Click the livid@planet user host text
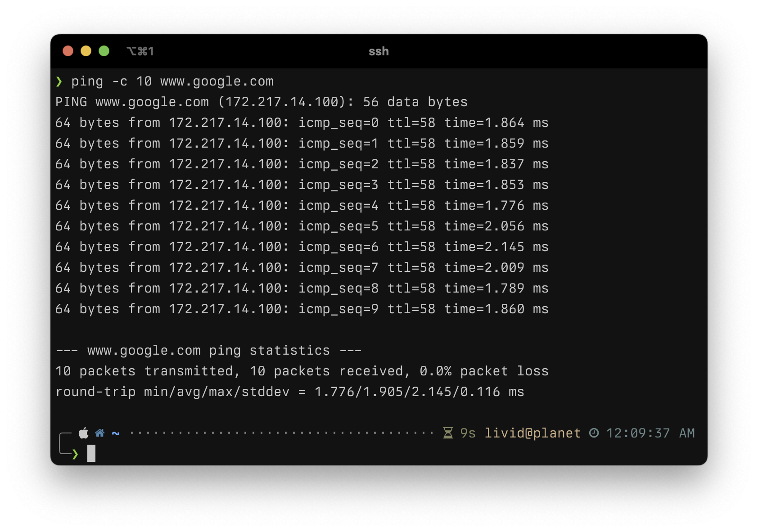The height and width of the screenshot is (532, 758). coord(532,433)
